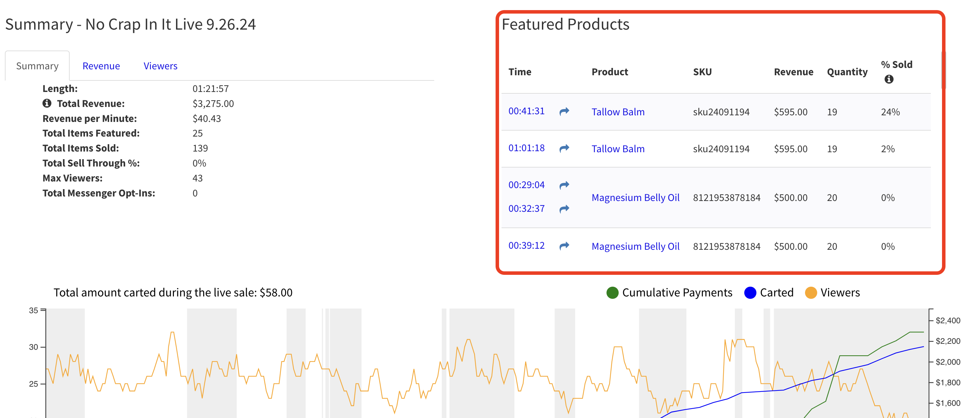The height and width of the screenshot is (418, 980).
Task: Switch to the Revenue tab
Action: click(x=101, y=66)
